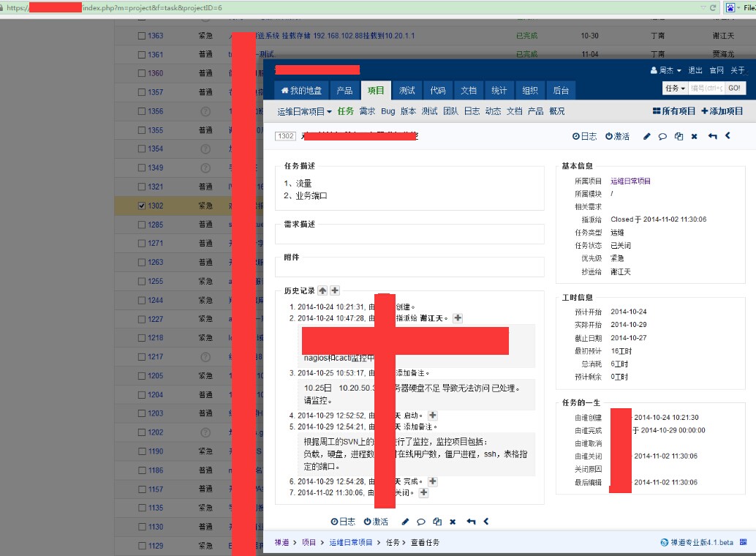Click 运维日常项目 link in bottom breadcrumb

351,542
